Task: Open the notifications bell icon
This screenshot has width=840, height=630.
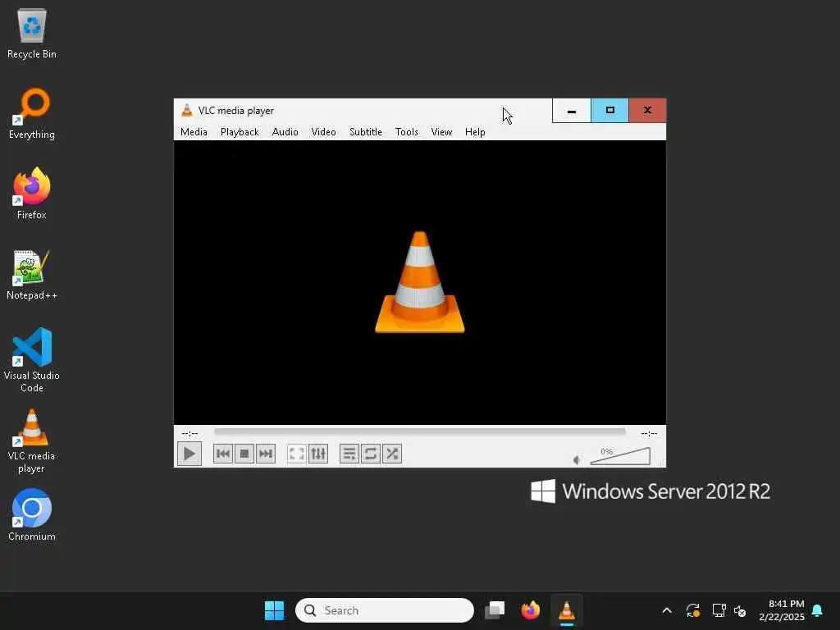Action: point(818,610)
